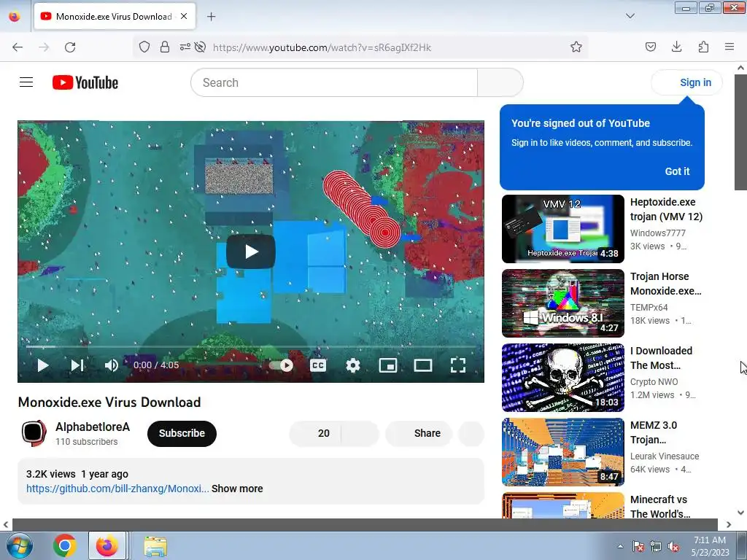Click the autoplay blocked icon in address bar
The image size is (747, 560).
(200, 47)
